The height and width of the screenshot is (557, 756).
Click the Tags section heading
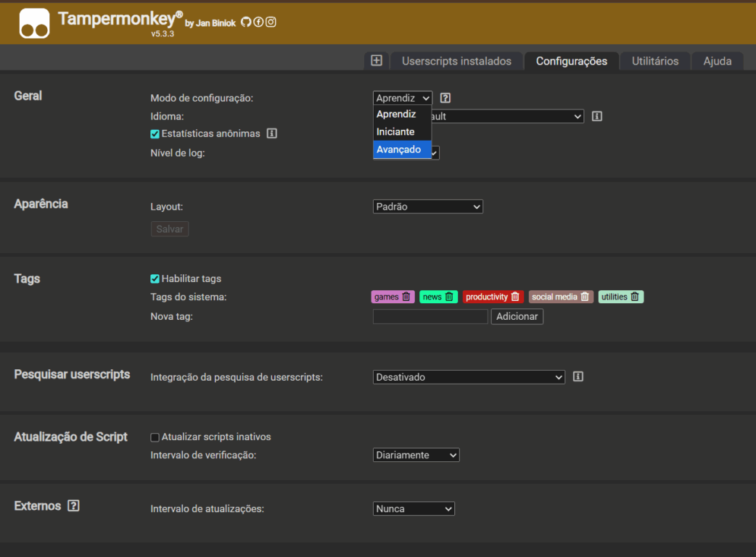pos(27,278)
